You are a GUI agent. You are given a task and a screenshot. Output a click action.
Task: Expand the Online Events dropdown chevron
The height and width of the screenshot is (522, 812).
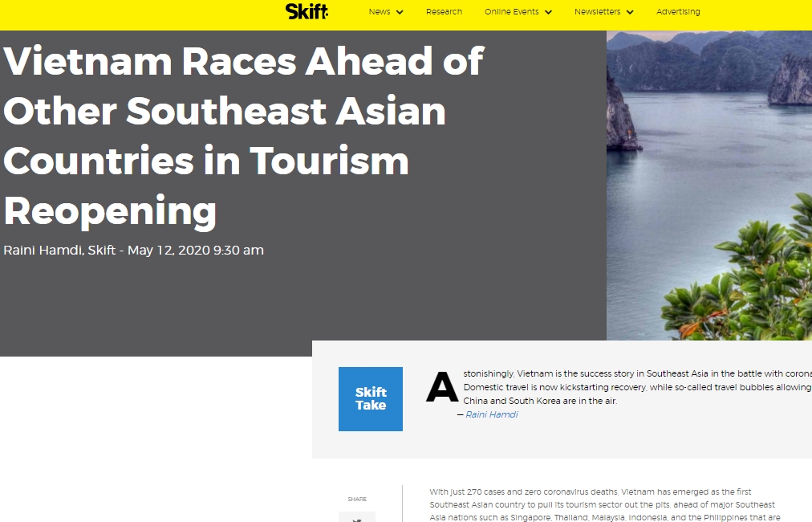548,12
